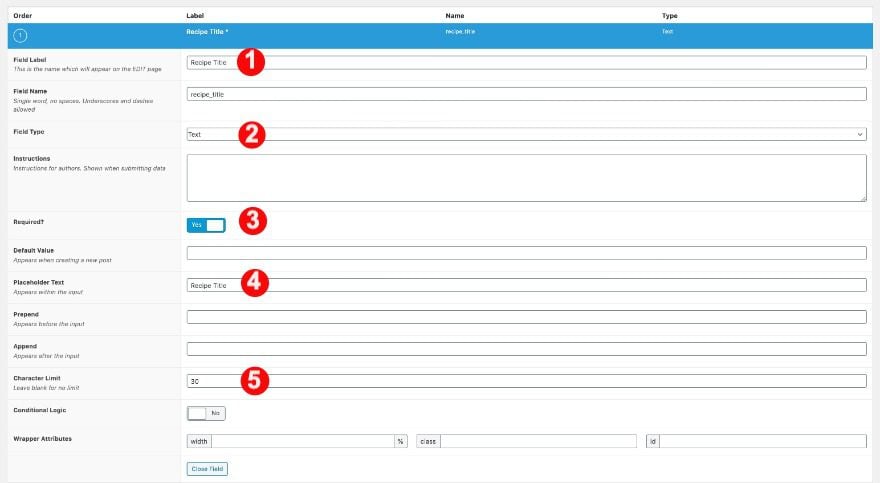Click the order number circle icon
The height and width of the screenshot is (483, 880).
pos(20,36)
